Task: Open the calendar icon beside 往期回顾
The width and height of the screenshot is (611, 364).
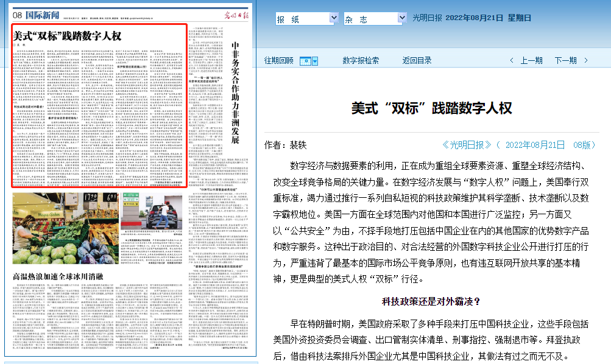Action: click(x=306, y=61)
